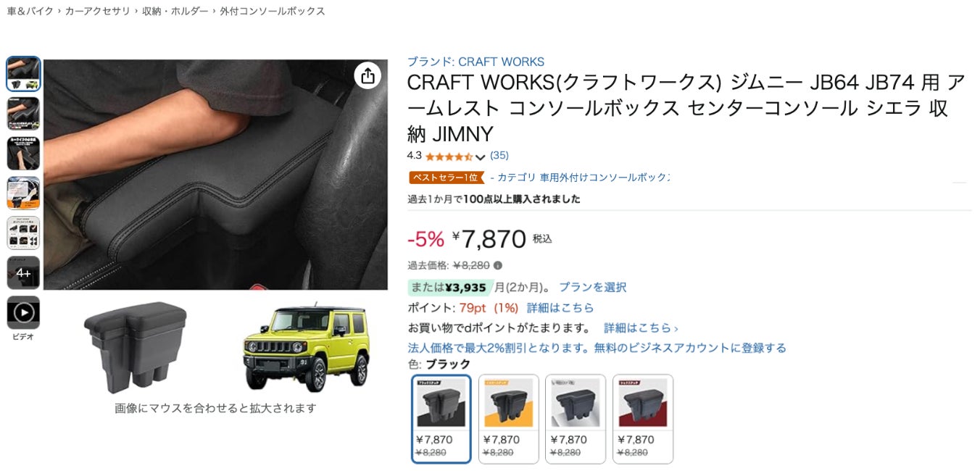Open the 車＆バイク breadcrumb category
The height and width of the screenshot is (471, 980).
pos(29,11)
